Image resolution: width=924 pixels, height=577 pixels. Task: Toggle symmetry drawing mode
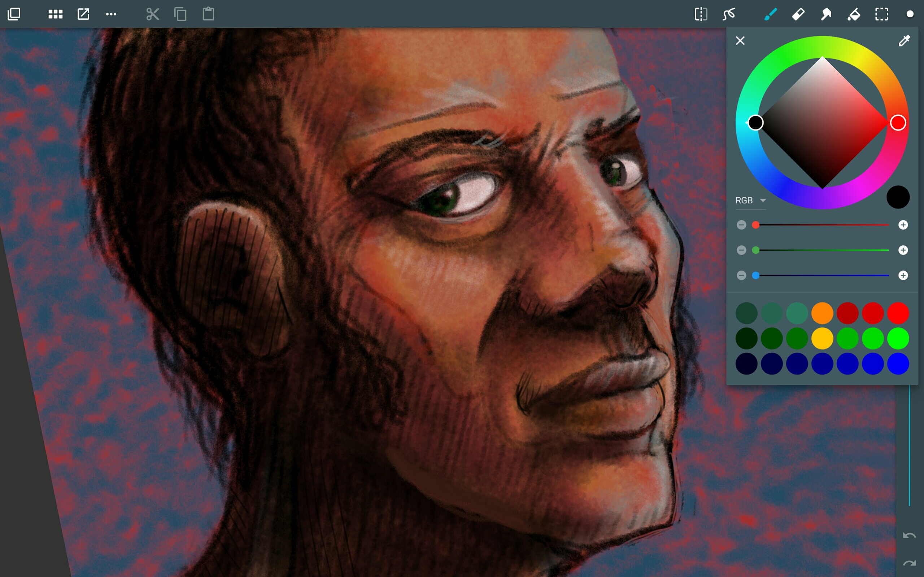click(x=701, y=14)
